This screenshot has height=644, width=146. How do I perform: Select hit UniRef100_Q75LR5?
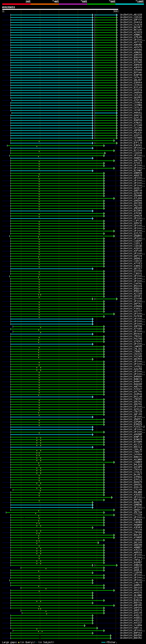(131, 37)
